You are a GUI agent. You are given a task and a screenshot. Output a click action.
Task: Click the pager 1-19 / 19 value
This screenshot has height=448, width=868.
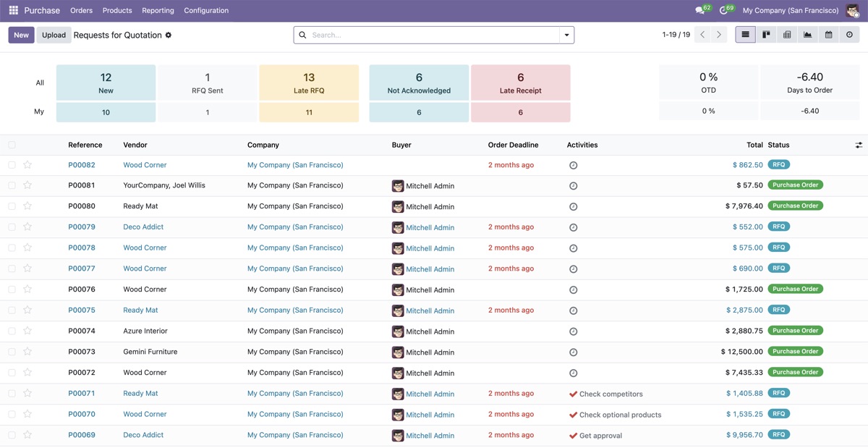(x=676, y=34)
